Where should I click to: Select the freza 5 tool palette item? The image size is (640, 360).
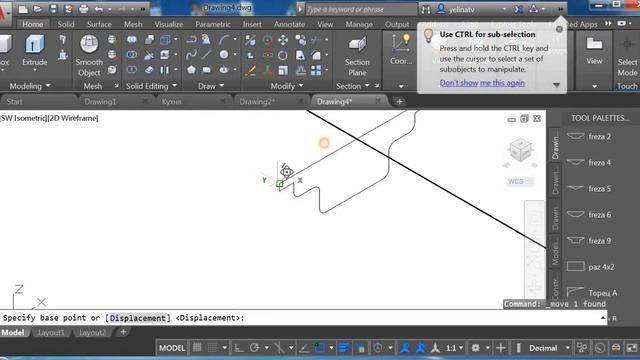(591, 189)
